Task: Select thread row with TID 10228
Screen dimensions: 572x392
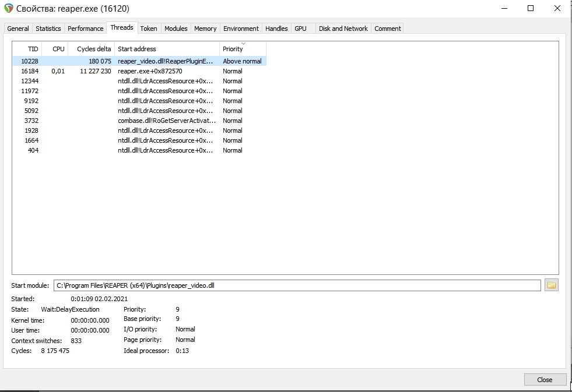Action: tap(139, 61)
